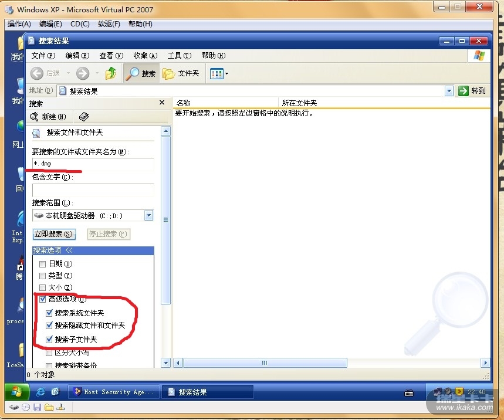Click Virtual PC hard disk status icon
Image resolution: width=504 pixels, height=420 pixels.
click(x=14, y=408)
